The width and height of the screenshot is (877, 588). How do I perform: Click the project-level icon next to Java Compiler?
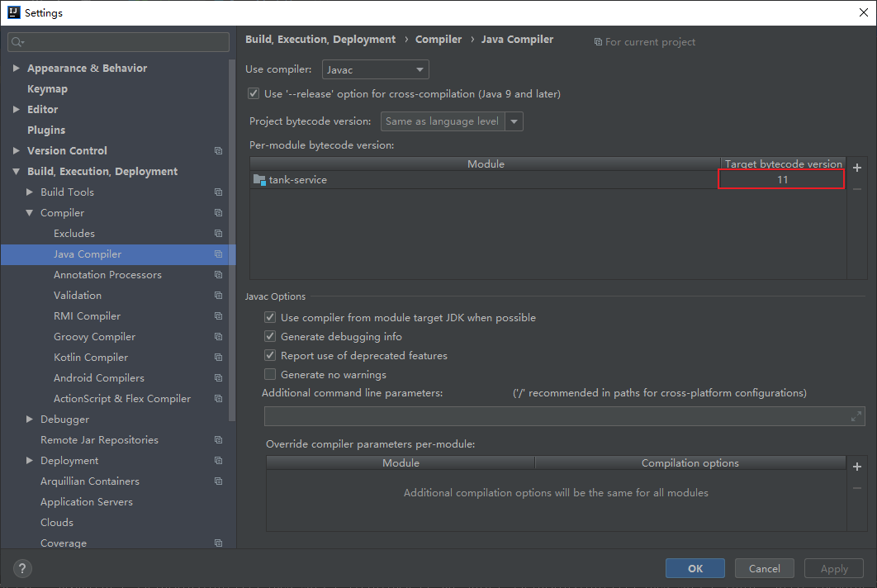[218, 254]
